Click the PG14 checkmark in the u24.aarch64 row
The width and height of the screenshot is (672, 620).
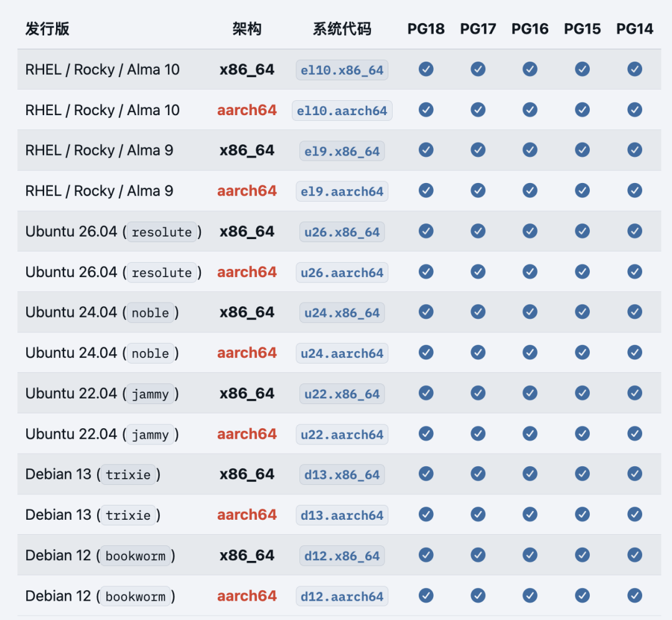[635, 352]
